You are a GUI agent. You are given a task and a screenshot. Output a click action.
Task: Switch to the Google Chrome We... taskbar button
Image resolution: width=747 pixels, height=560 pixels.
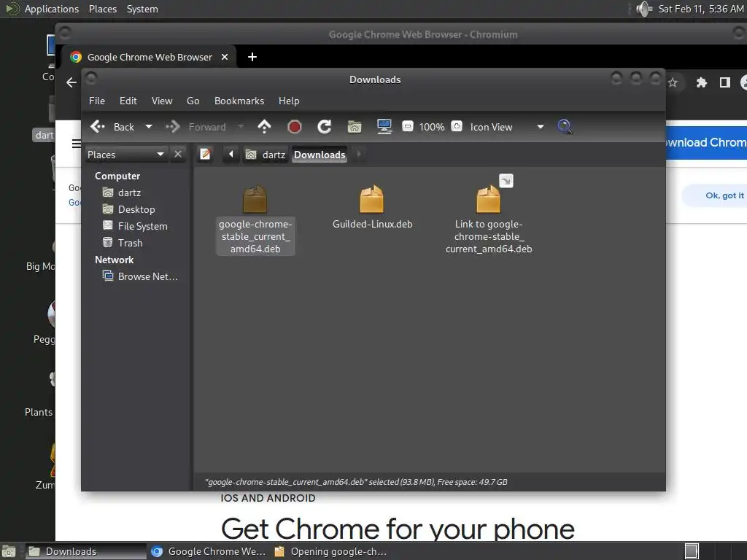208,551
